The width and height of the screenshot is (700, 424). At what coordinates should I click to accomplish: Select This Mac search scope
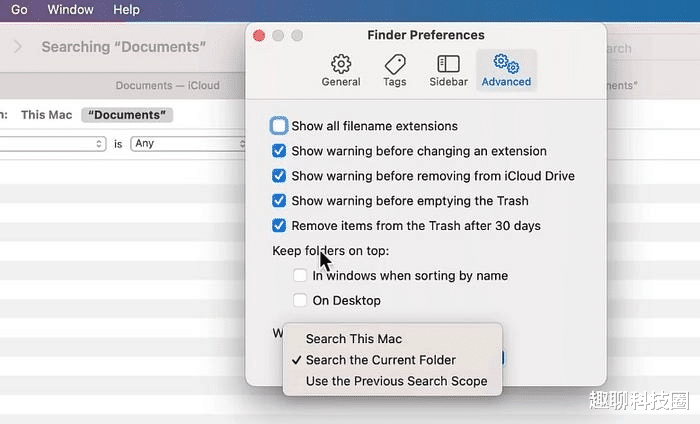[x=46, y=115]
